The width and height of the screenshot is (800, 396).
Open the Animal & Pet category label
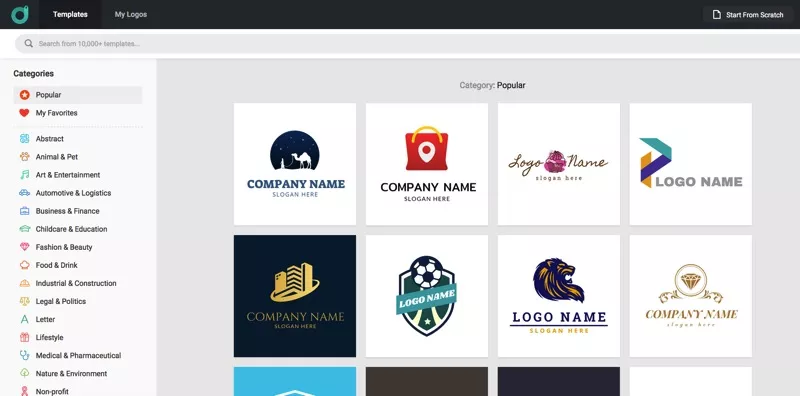[x=57, y=157]
